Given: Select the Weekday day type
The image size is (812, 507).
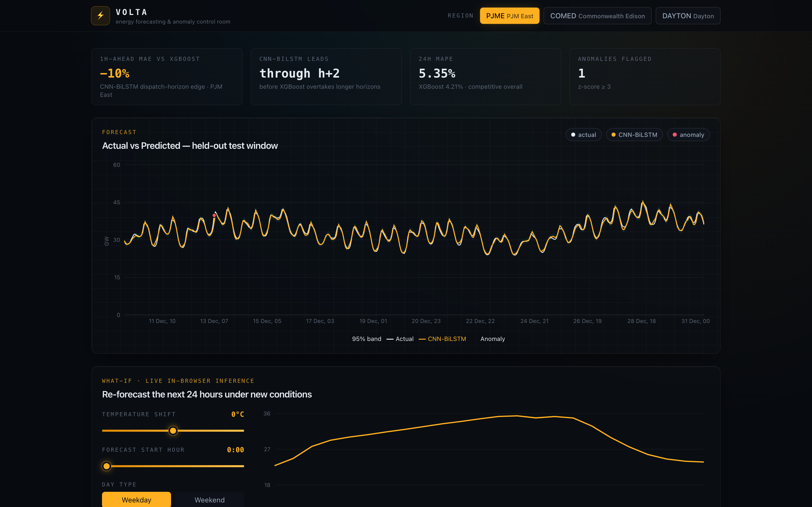Looking at the screenshot, I should click(136, 500).
